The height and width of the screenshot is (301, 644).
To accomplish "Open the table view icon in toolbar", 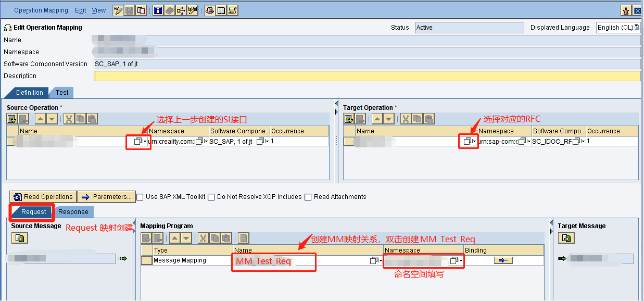I will pos(221,10).
